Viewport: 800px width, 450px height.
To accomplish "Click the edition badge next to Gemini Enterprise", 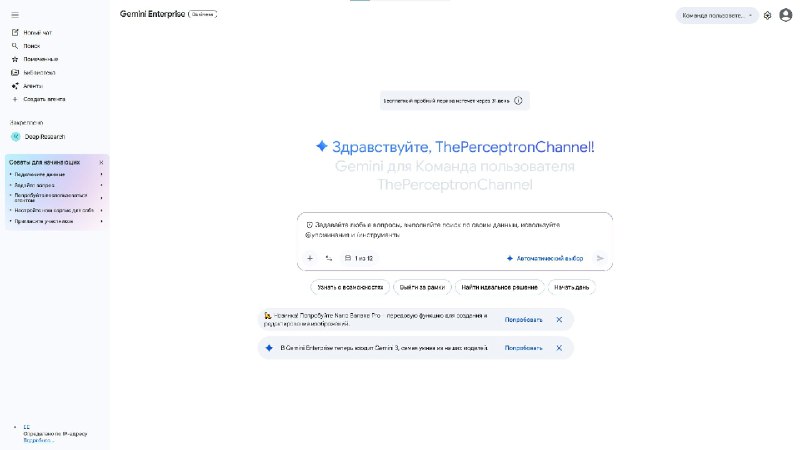I will point(203,14).
